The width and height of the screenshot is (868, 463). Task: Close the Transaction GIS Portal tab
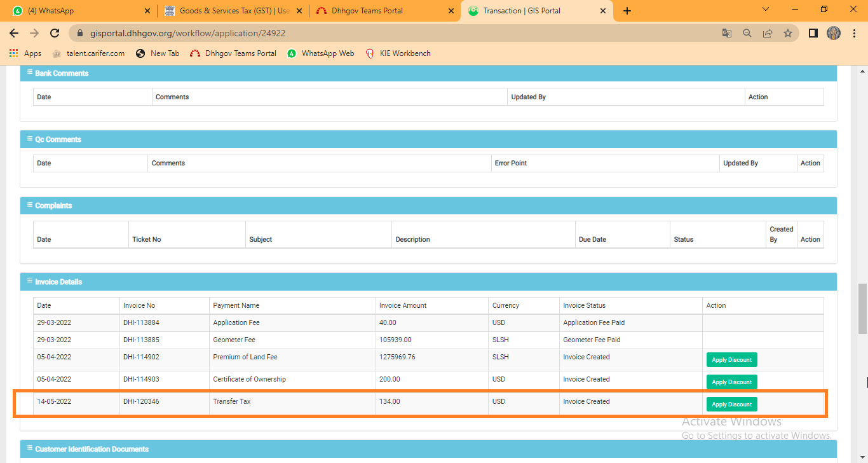603,11
